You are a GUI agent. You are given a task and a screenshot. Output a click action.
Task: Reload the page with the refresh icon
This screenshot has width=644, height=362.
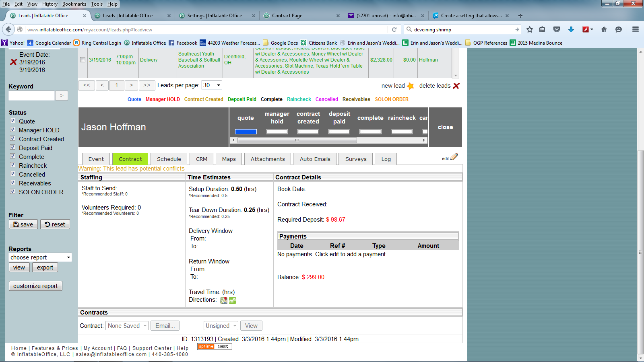(394, 29)
